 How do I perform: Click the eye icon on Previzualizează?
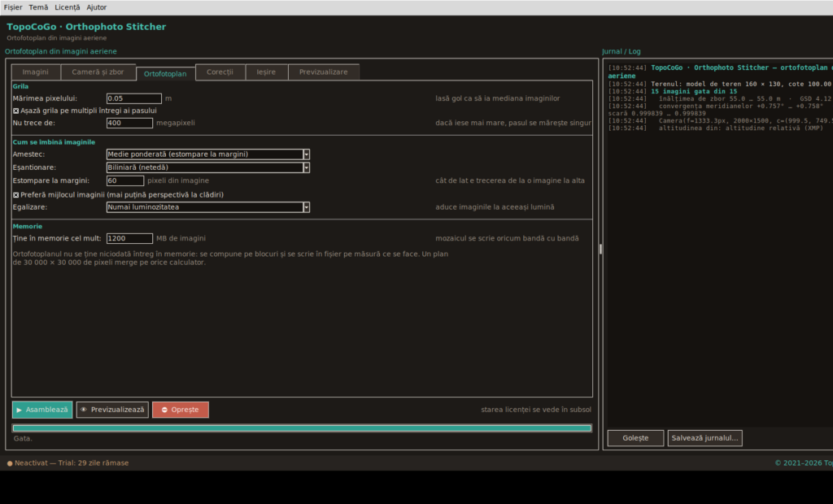tap(84, 410)
